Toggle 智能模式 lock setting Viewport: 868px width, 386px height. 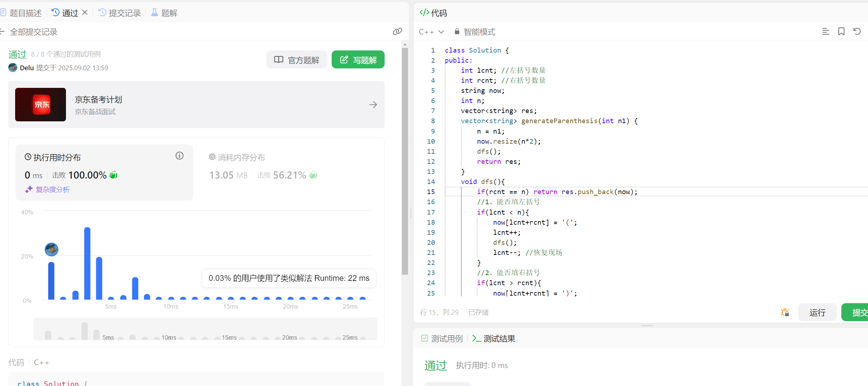point(475,32)
